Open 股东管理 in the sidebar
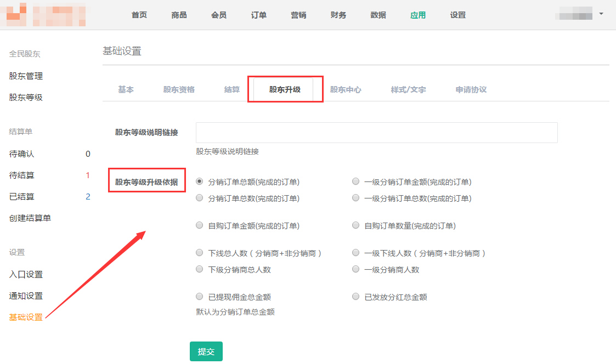This screenshot has width=616, height=364. (26, 76)
